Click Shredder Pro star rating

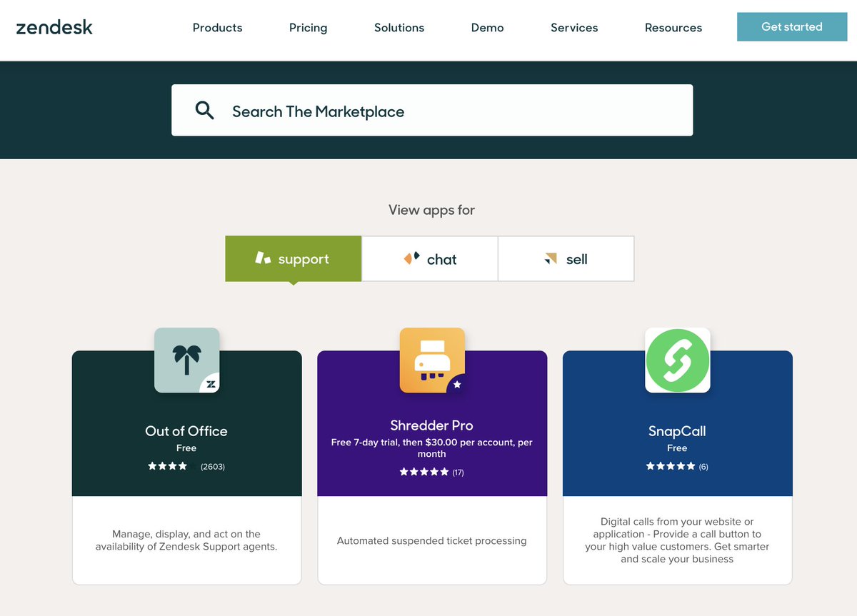coord(424,472)
